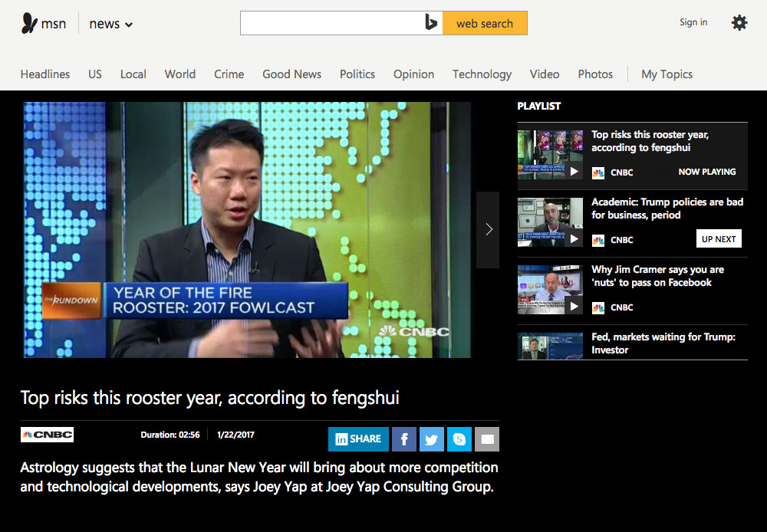The height and width of the screenshot is (532, 767).
Task: Open the Fed, markets waiting for Trump video
Action: 663,343
